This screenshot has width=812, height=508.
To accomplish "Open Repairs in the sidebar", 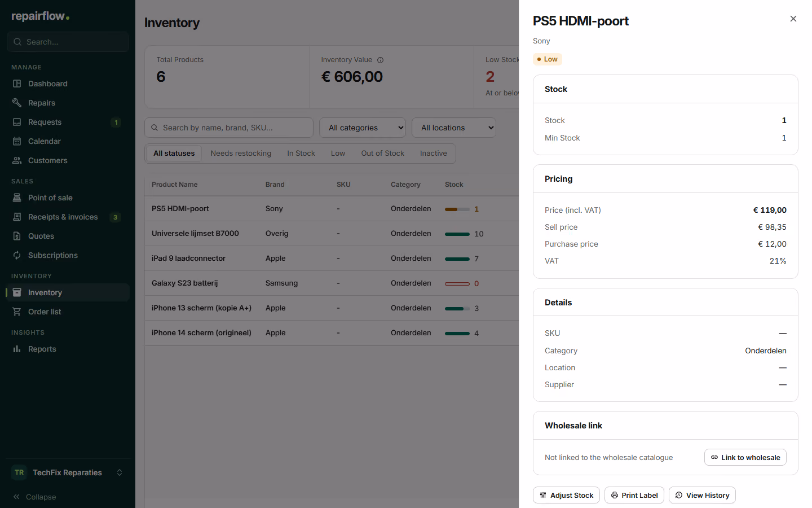I will click(68, 103).
